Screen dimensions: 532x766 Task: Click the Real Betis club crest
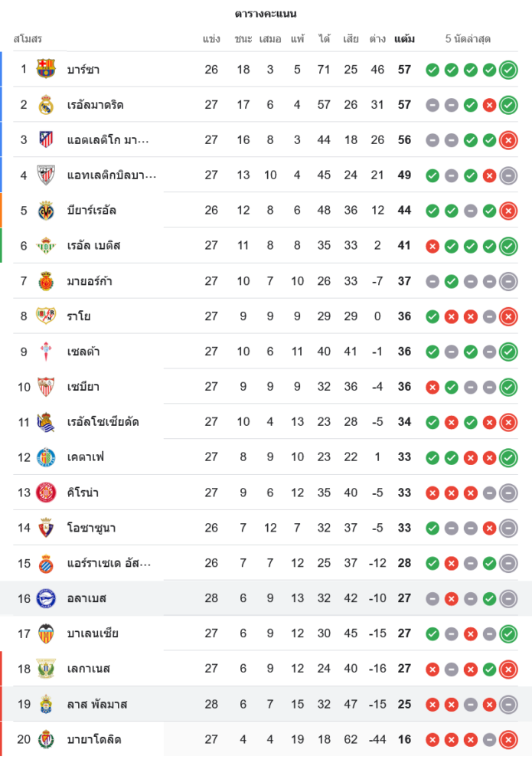pos(46,246)
